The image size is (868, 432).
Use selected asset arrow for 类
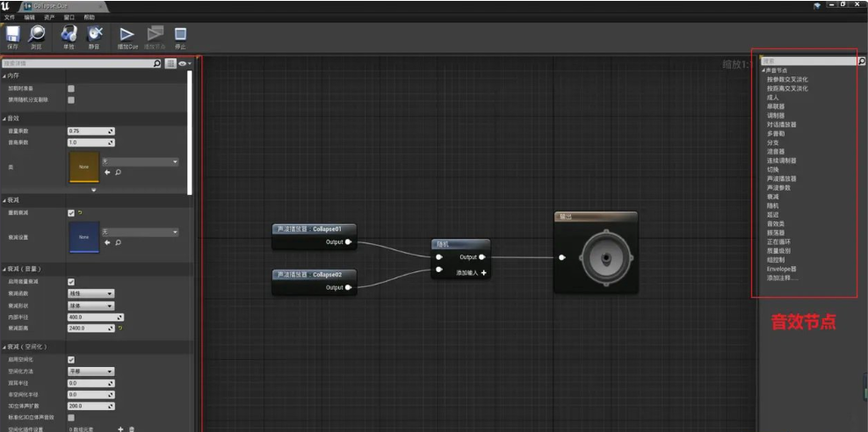107,173
